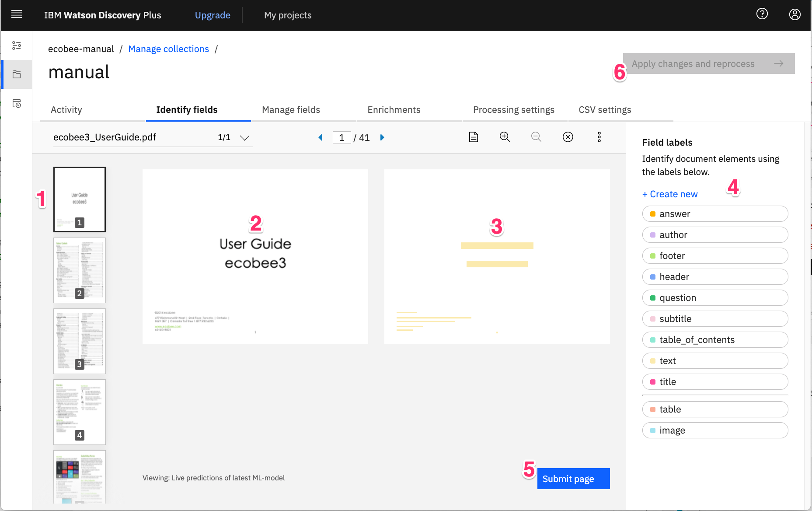Screen dimensions: 812x511
Task: Choose the table field label
Action: [x=715, y=409]
